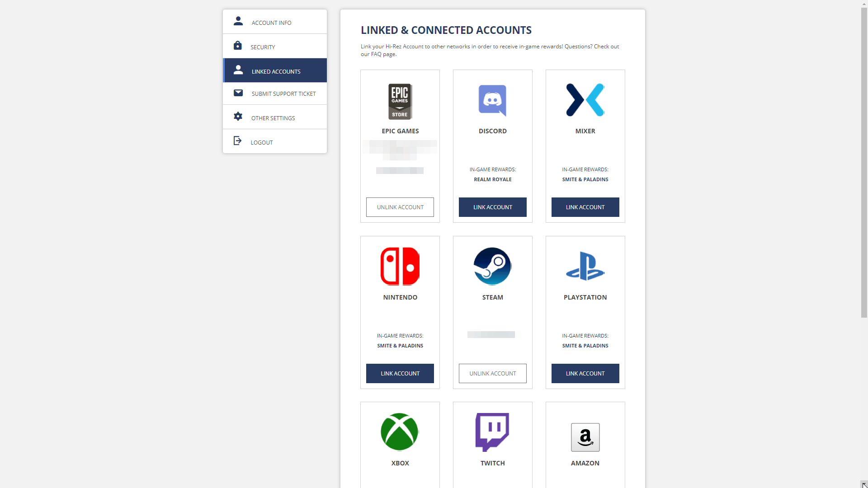This screenshot has height=488, width=868.
Task: Click the Discord card title
Action: pyautogui.click(x=493, y=131)
